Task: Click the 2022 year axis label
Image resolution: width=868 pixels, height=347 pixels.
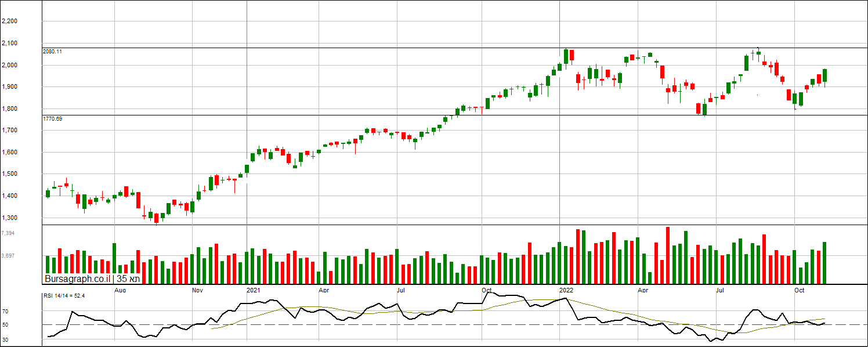Action: pos(566,290)
